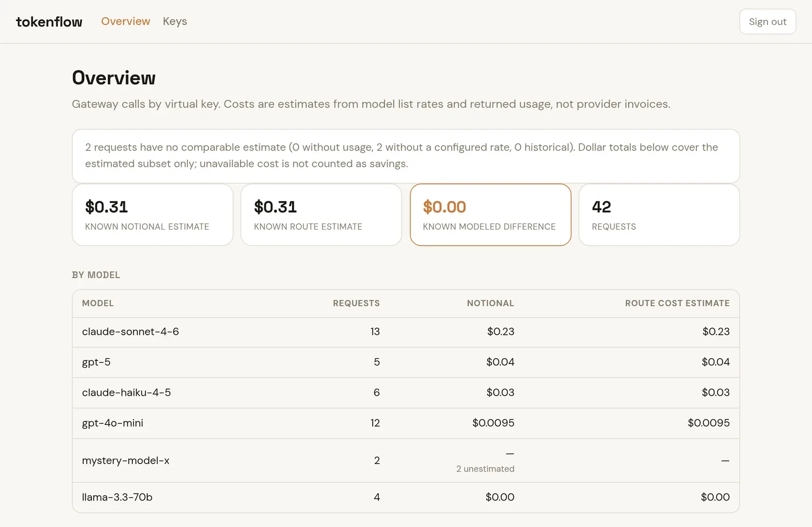Click request count 13 for claude-sonnet-4-6
This screenshot has width=812, height=527.
coord(375,332)
